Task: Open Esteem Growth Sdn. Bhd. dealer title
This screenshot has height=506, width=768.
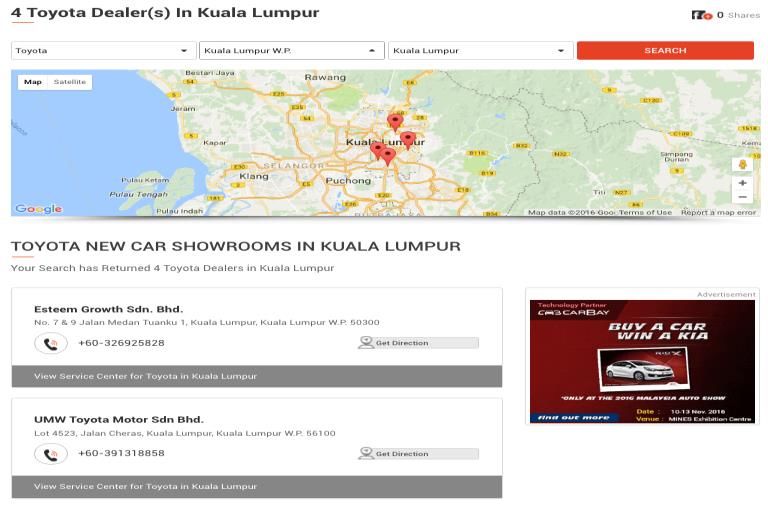Action: tap(108, 309)
